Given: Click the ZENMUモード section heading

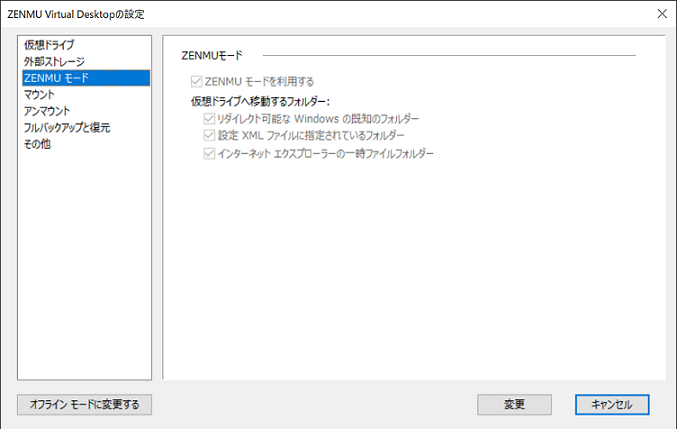Looking at the screenshot, I should 212,56.
